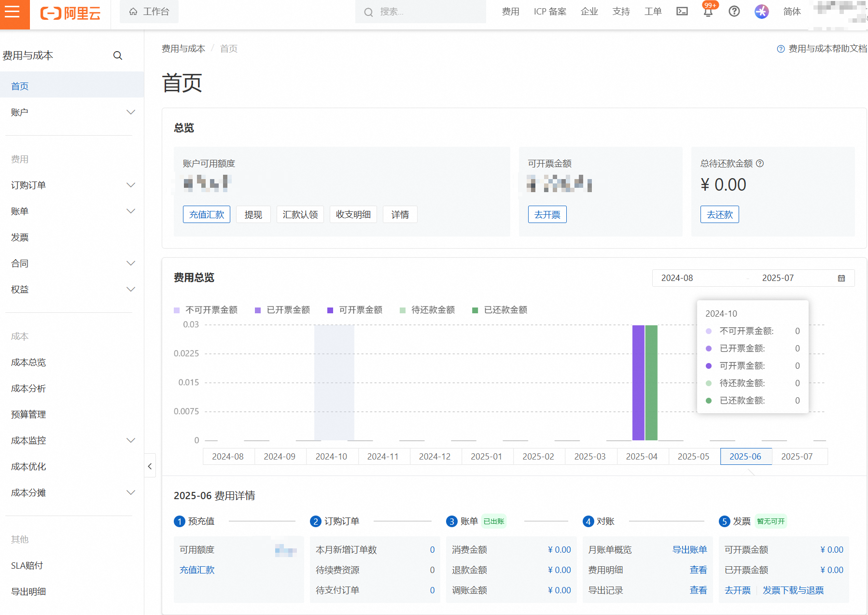Screen dimensions: 868x615
Task: Click 查看 next to 导出记录
Action: tap(698, 590)
